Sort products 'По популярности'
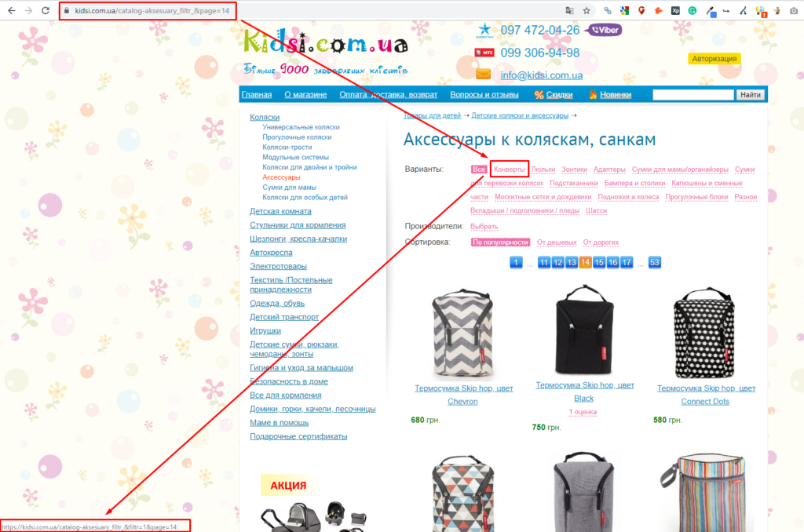 (500, 242)
